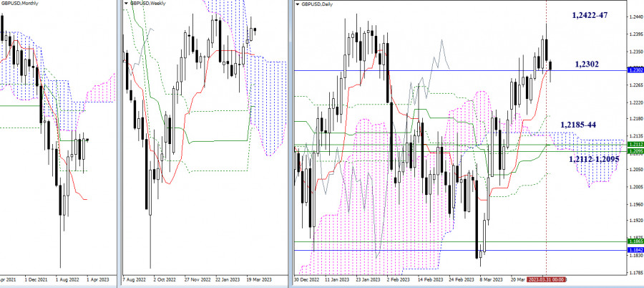Viewport: 644px width, 288px height.
Task: Click the 1 Dec 2021 date on Monthly axis
Action: point(35,279)
